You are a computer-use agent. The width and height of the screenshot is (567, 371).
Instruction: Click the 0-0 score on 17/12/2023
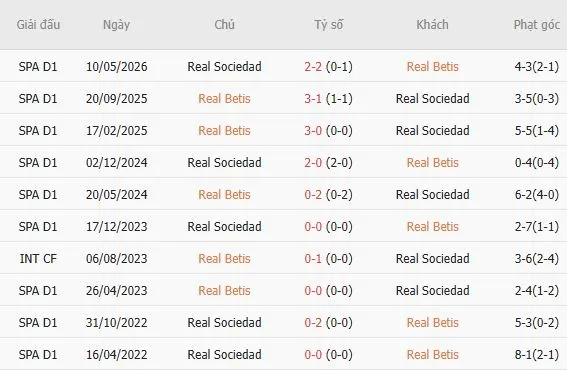click(x=313, y=226)
